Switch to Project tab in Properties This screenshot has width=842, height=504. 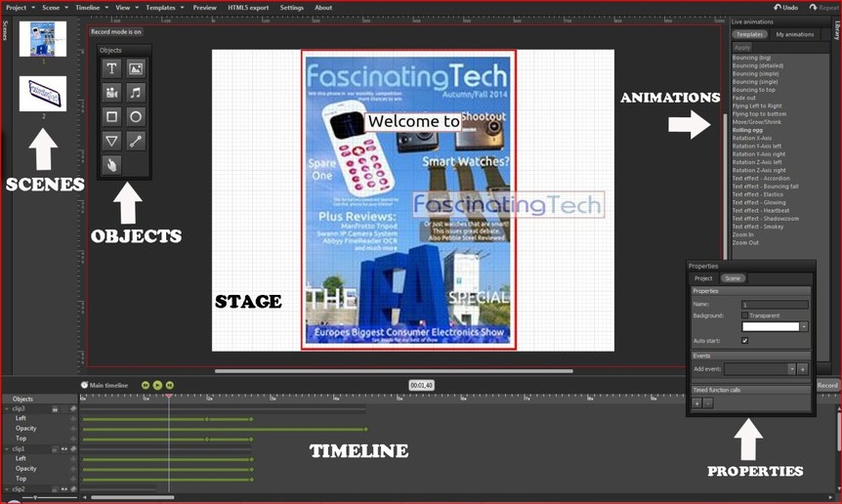tap(703, 278)
